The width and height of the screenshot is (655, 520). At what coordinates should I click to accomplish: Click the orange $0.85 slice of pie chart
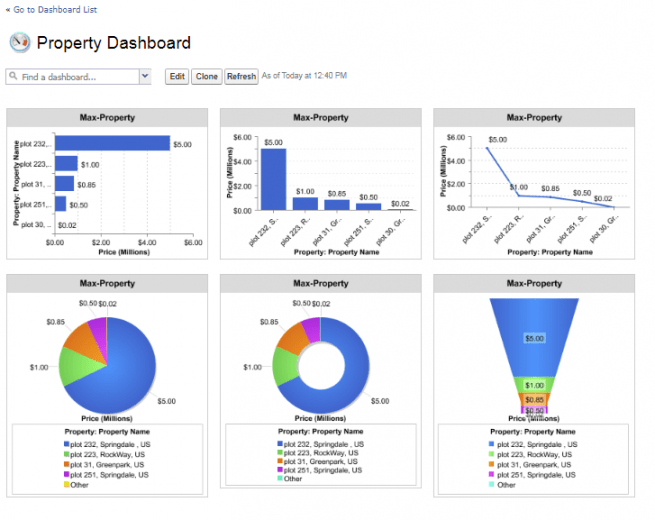pos(84,340)
